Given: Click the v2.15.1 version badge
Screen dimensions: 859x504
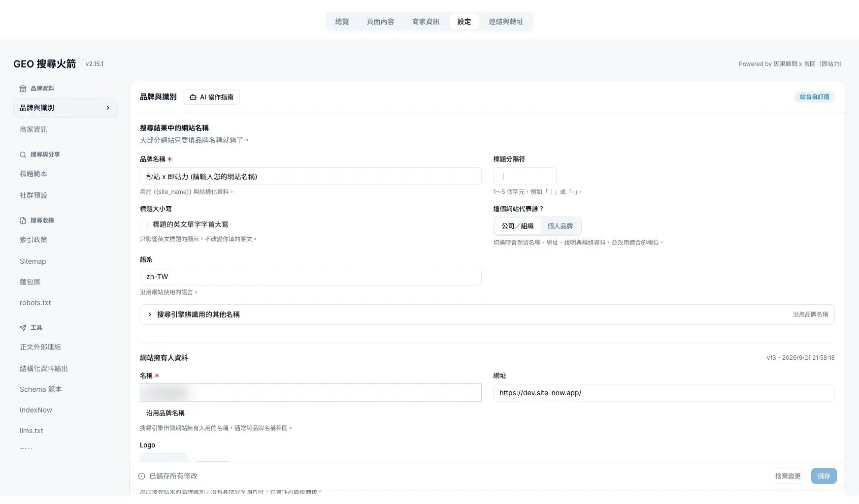Looking at the screenshot, I should coord(95,64).
